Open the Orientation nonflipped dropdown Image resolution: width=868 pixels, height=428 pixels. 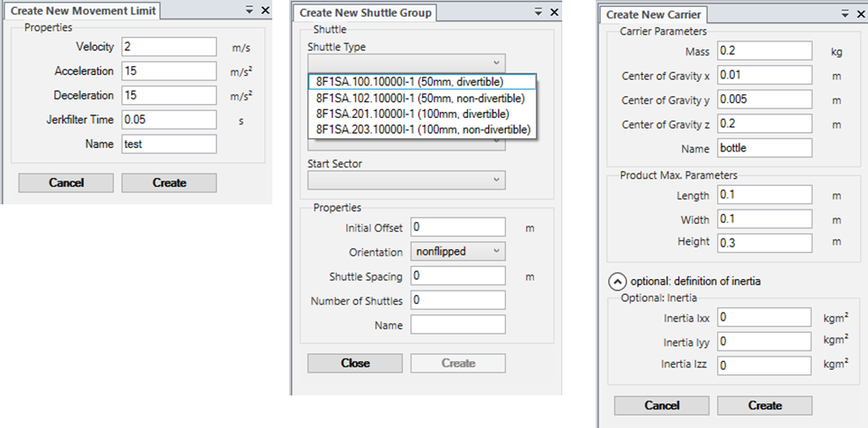point(457,251)
